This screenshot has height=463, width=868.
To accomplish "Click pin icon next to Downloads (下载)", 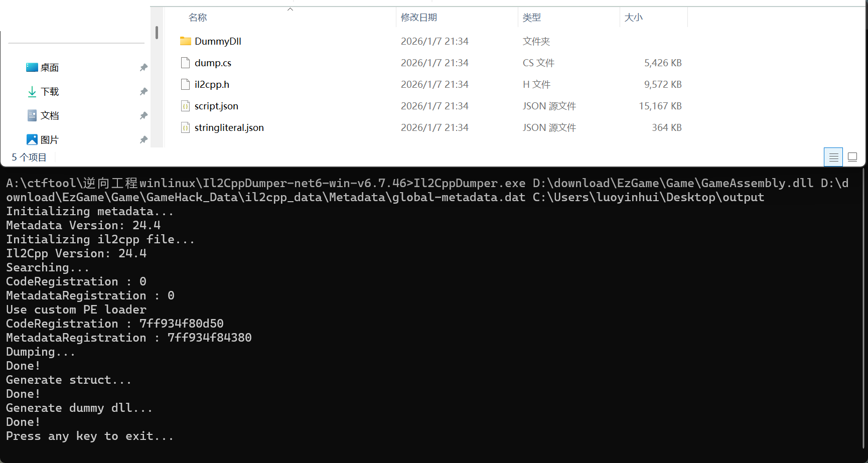I will [x=143, y=92].
